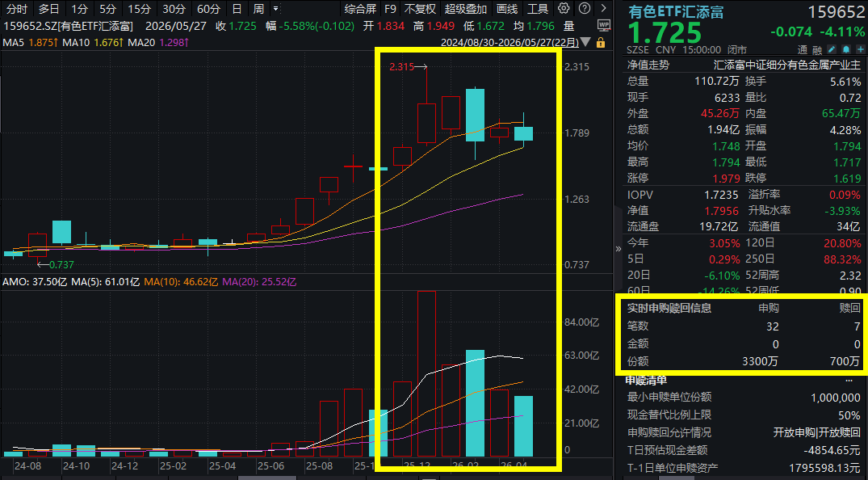Open chart settings gear icon

pyautogui.click(x=564, y=8)
